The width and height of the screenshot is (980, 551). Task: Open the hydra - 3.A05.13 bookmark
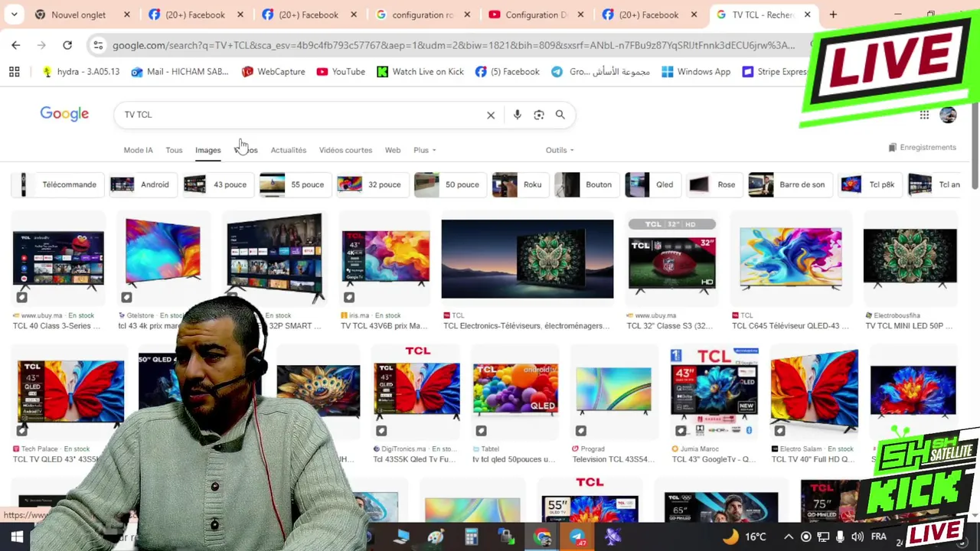81,71
